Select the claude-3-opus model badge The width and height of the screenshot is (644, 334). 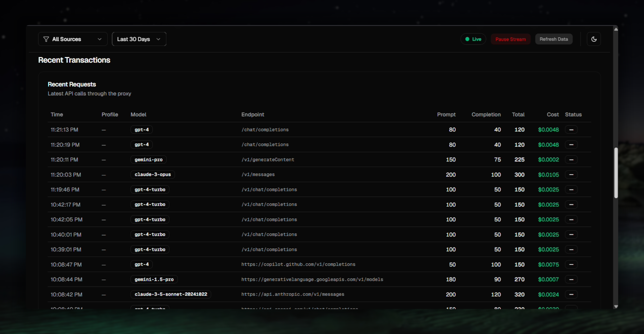point(153,175)
